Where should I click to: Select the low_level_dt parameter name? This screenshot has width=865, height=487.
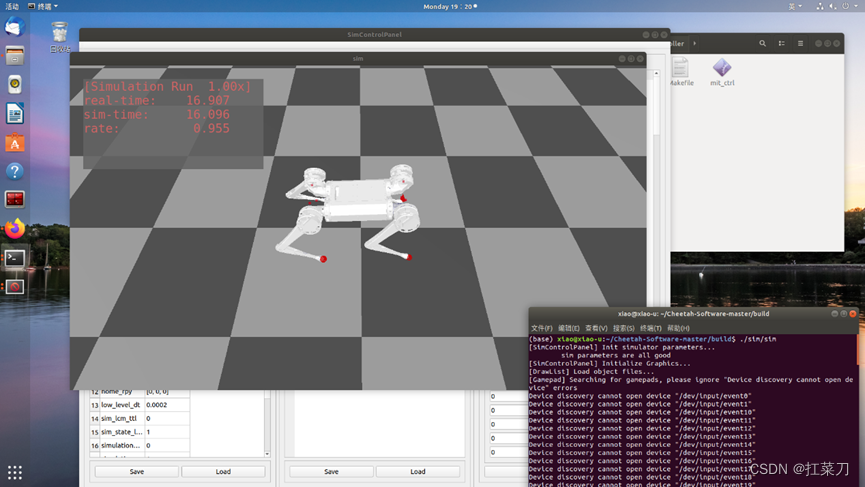coord(120,405)
